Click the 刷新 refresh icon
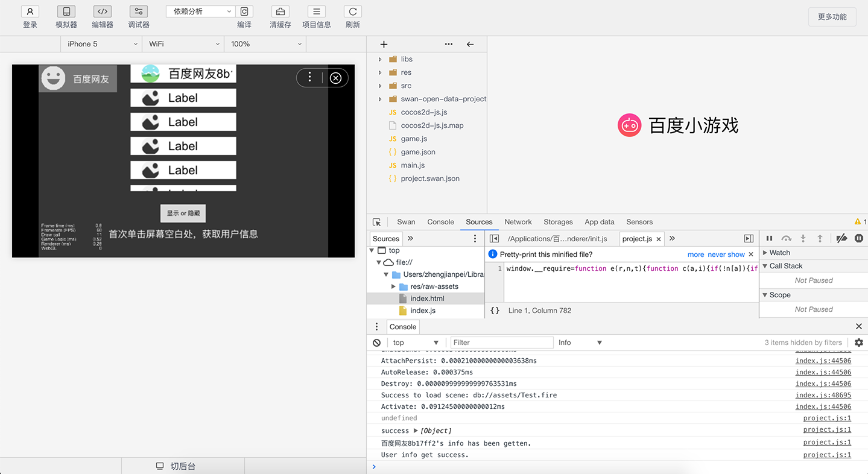The height and width of the screenshot is (474, 868). click(x=353, y=11)
